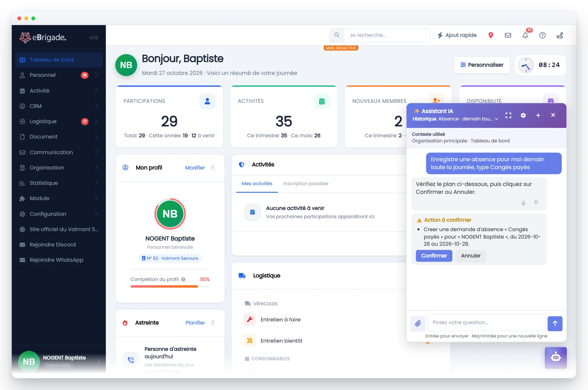Give thumbs up to assistant reply

523,202
